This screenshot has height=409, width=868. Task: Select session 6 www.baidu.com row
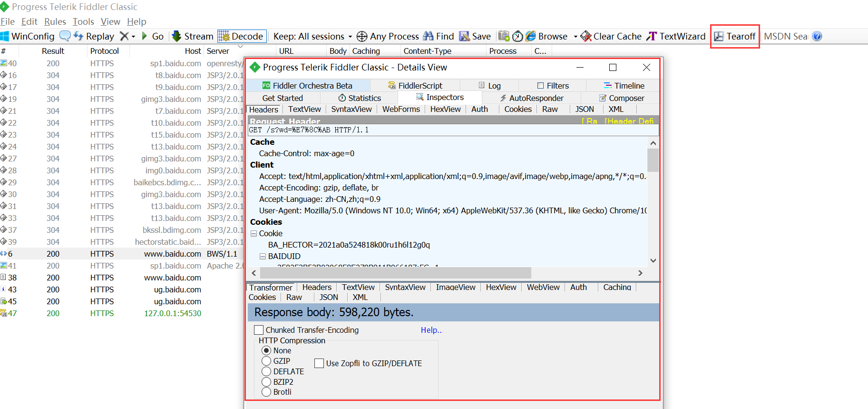click(122, 254)
